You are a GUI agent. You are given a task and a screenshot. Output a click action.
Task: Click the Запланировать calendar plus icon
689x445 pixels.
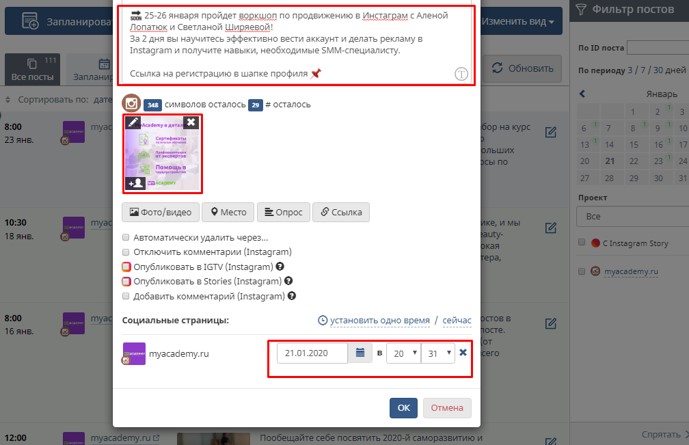(30, 21)
